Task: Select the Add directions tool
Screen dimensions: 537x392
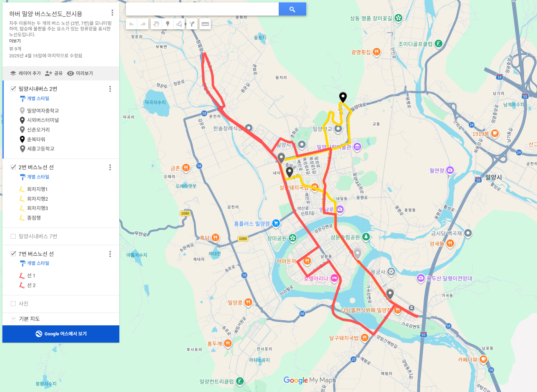Action: 192,24
